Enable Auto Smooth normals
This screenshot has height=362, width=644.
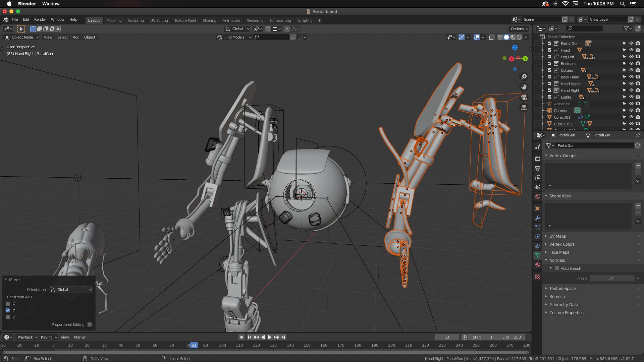[x=557, y=268]
